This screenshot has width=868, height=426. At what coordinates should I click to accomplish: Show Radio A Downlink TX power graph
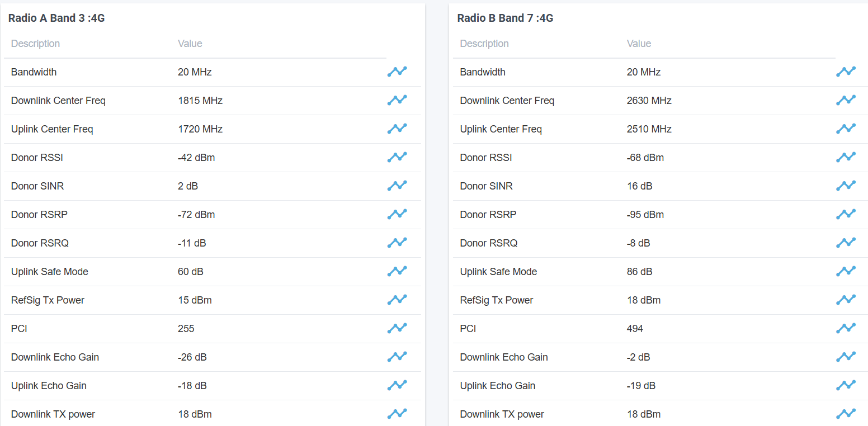(x=397, y=414)
